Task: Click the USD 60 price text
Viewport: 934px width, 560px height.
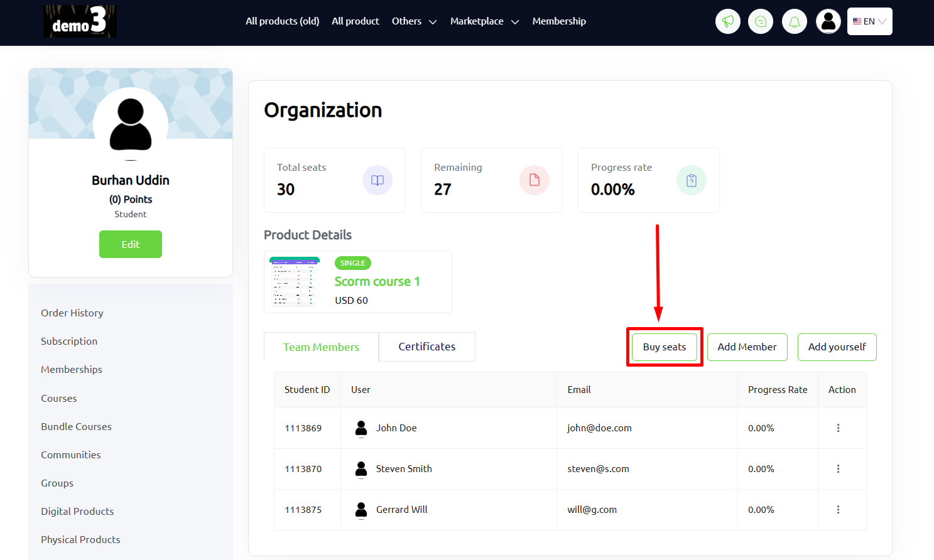Action: 351,301
